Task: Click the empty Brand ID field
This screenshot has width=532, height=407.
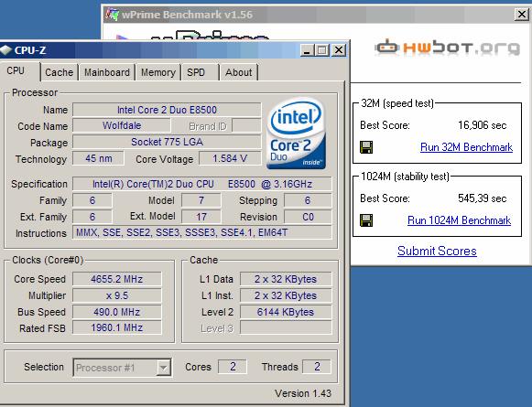Action: click(246, 125)
